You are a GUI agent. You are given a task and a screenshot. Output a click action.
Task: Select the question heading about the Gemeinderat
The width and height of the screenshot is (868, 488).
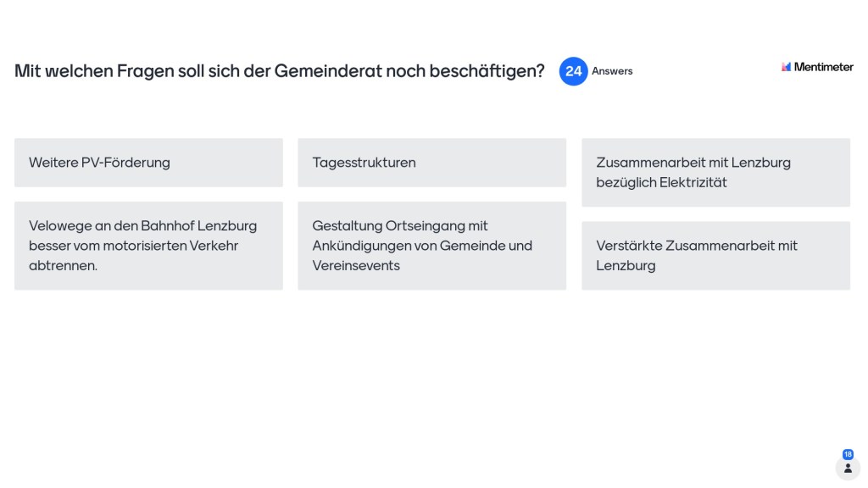click(x=280, y=71)
